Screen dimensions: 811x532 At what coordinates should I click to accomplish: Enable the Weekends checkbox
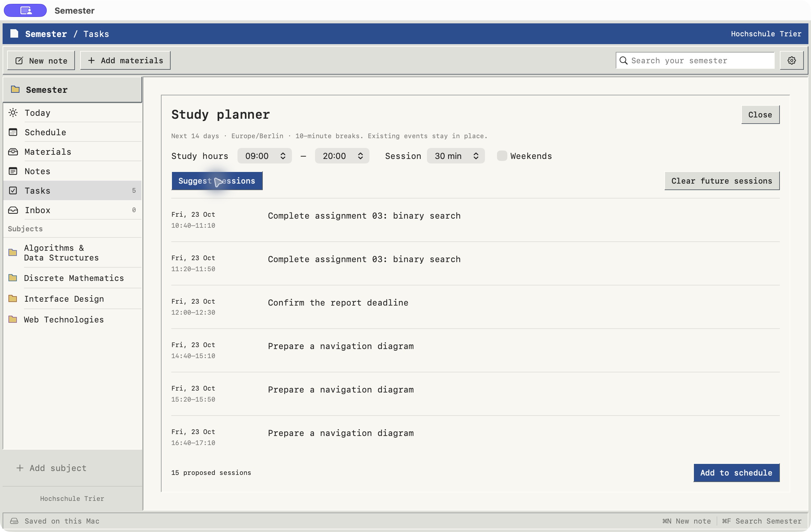[502, 156]
